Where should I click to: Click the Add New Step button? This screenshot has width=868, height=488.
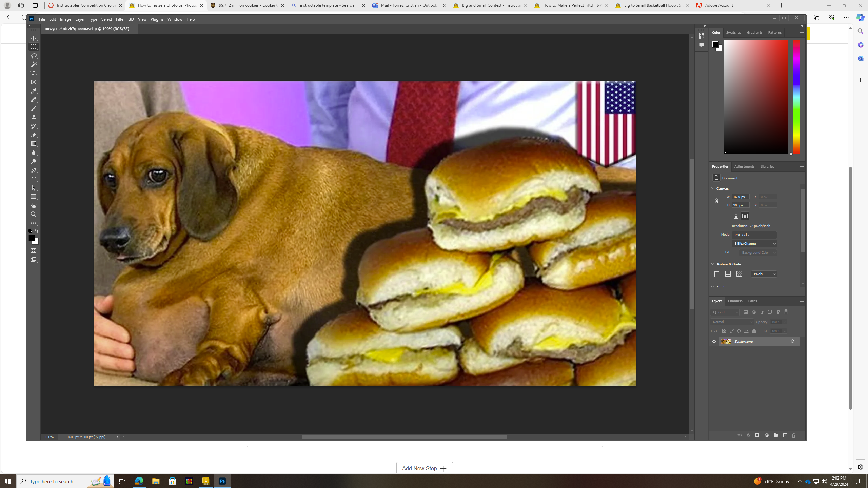pos(424,468)
